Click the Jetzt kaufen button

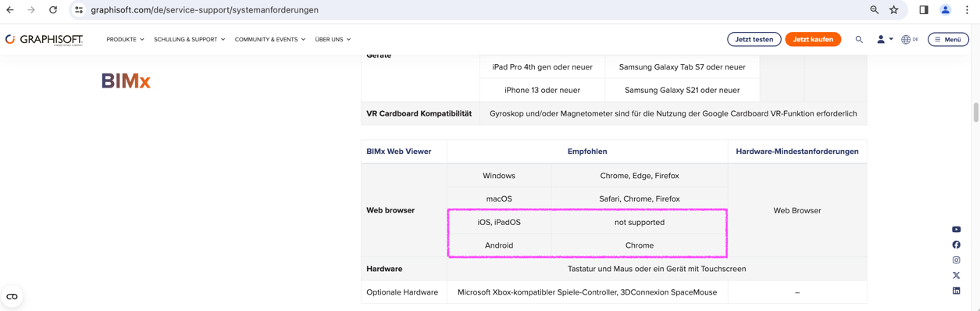click(813, 39)
